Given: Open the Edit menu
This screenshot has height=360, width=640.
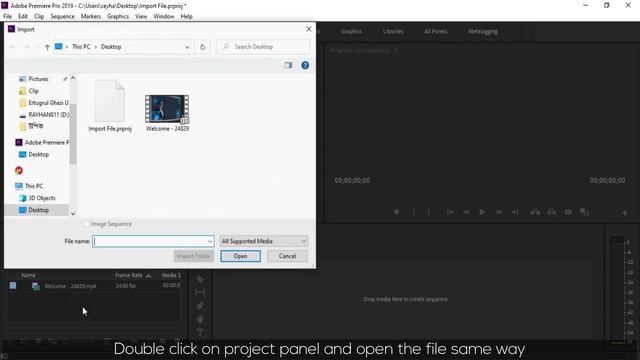Looking at the screenshot, I should pyautogui.click(x=23, y=16).
